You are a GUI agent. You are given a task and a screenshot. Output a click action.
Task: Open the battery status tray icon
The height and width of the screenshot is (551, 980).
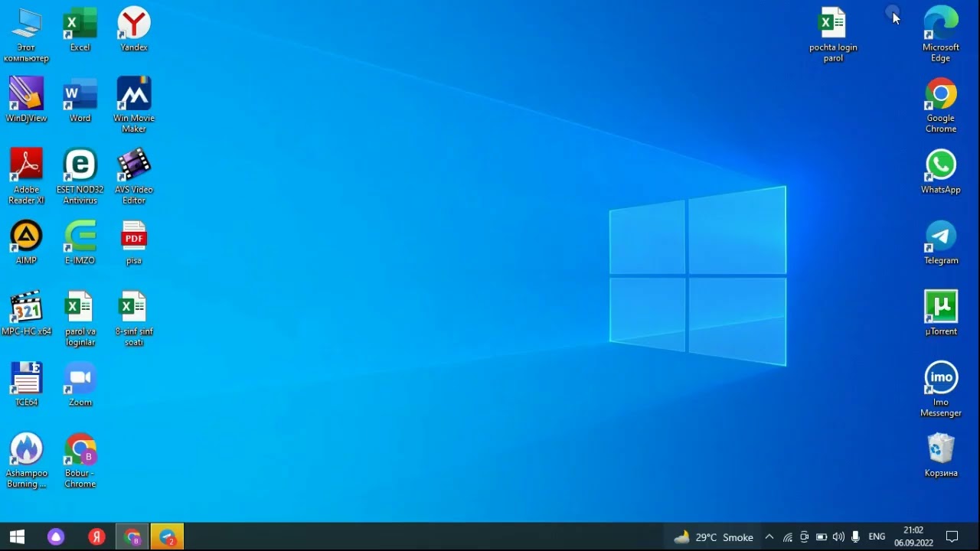click(822, 537)
